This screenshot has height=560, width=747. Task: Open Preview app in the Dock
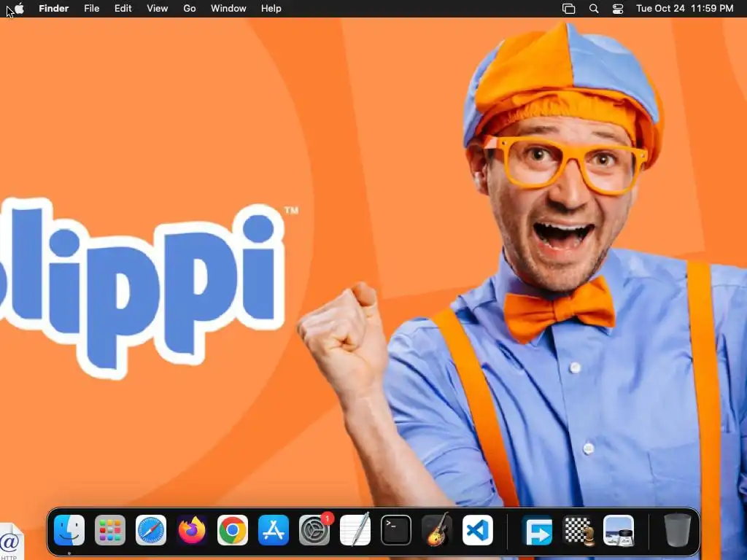pos(619,530)
